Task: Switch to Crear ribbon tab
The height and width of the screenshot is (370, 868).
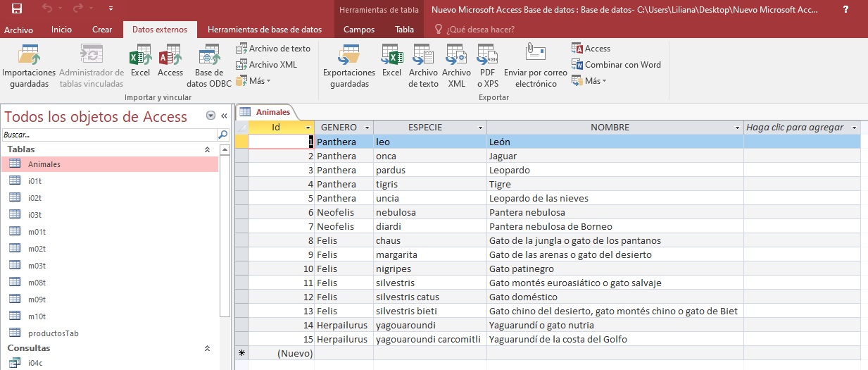Action: tap(102, 30)
